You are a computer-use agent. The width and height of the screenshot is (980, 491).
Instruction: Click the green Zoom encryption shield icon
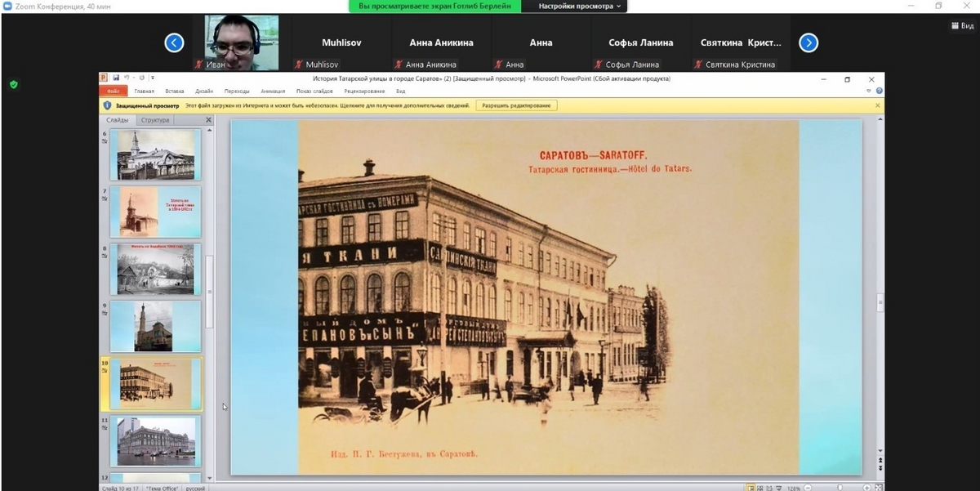(x=14, y=84)
